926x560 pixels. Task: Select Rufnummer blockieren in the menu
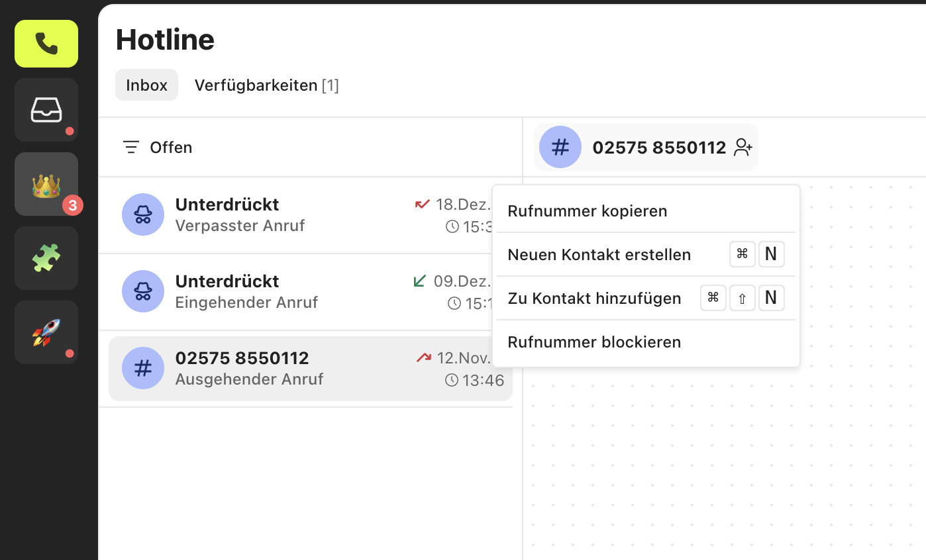click(x=594, y=342)
